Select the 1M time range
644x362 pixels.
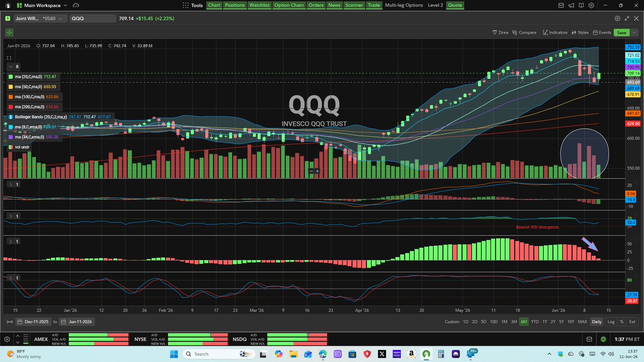click(504, 322)
